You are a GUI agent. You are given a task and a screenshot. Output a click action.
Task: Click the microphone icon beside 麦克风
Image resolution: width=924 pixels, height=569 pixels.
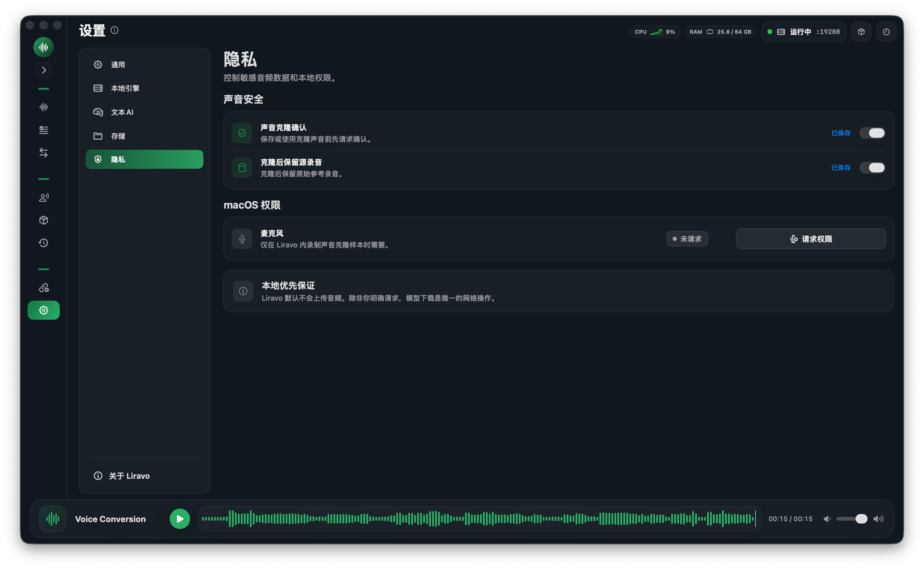point(242,239)
